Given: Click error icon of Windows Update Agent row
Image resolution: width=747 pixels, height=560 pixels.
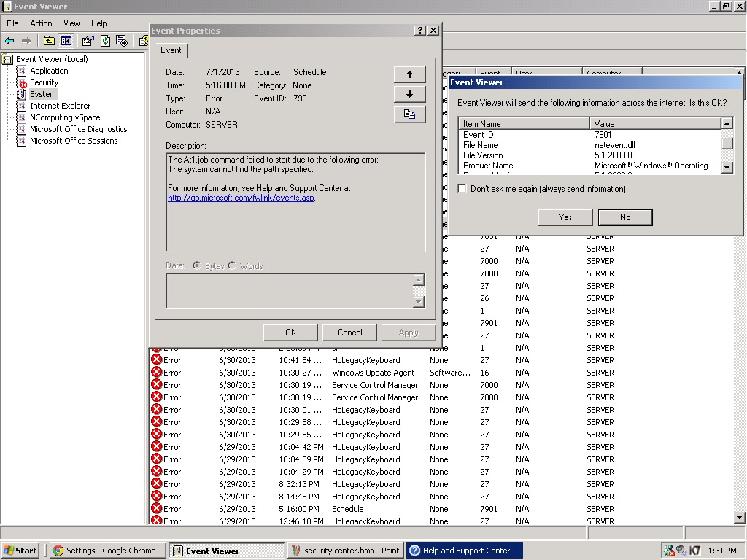Looking at the screenshot, I should pos(156,373).
